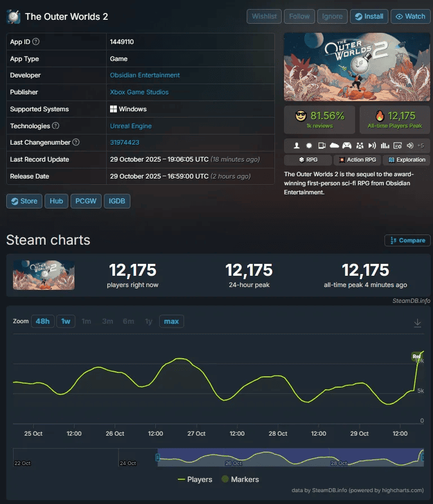433x504 pixels.
Task: Click the left handle of range navigator
Action: click(158, 457)
